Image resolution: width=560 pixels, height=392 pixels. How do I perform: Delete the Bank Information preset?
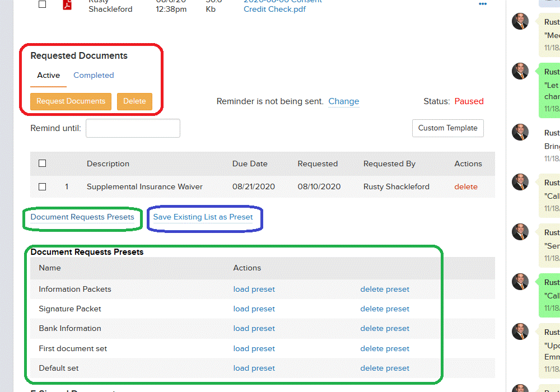point(385,329)
